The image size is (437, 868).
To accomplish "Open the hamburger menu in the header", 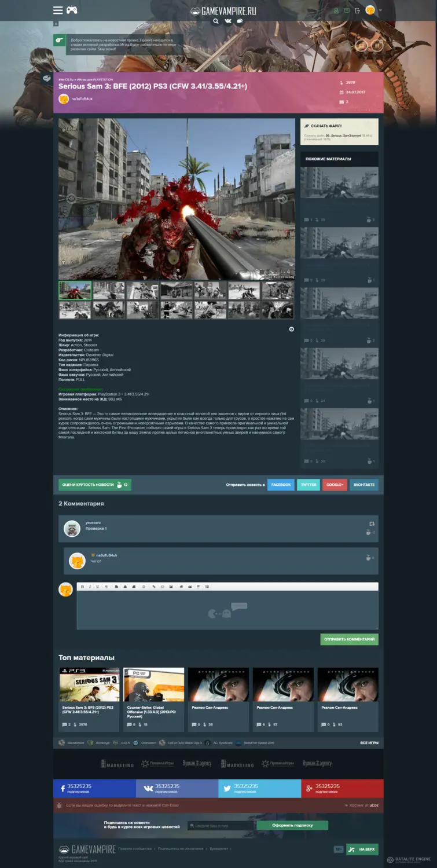I will 58,10.
